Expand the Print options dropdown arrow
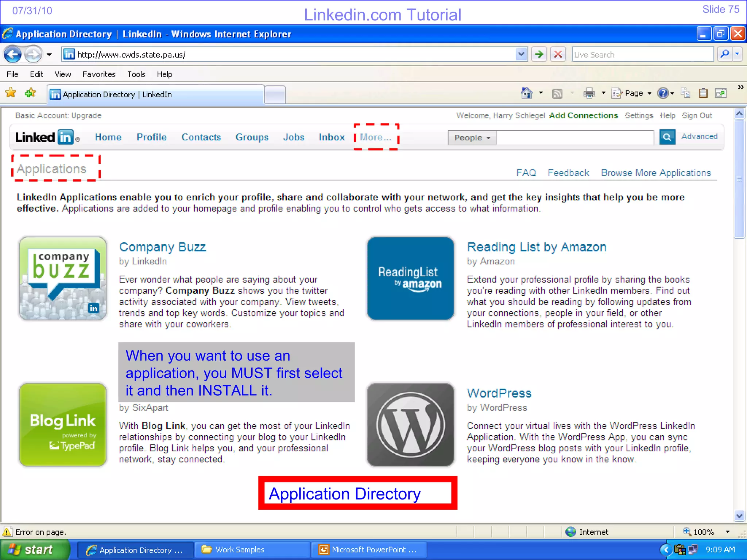 pos(603,93)
